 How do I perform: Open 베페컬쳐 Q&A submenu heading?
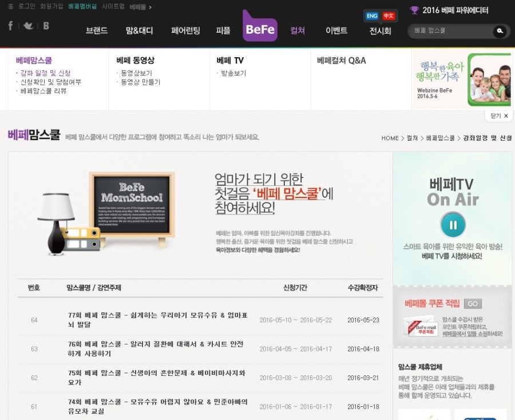click(341, 61)
